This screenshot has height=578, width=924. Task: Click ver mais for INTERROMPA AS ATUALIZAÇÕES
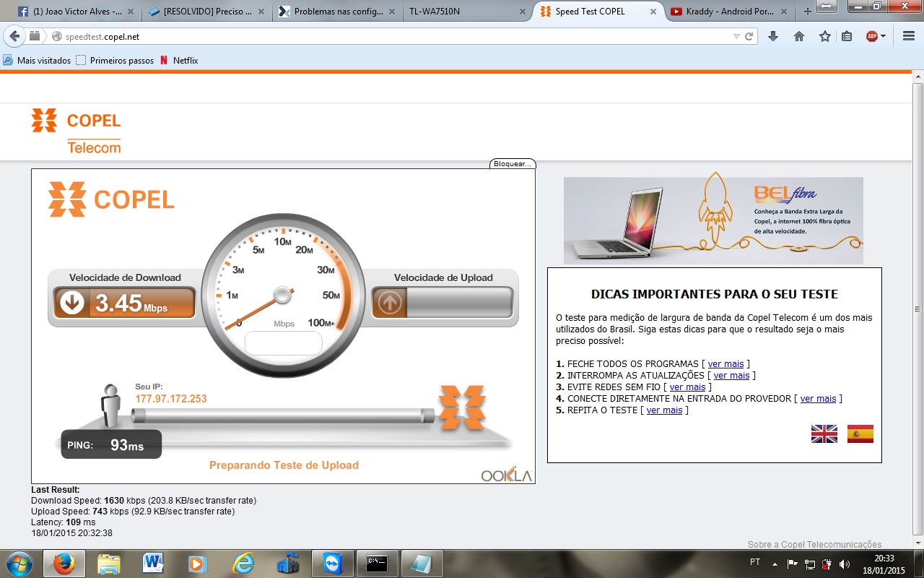tap(731, 376)
